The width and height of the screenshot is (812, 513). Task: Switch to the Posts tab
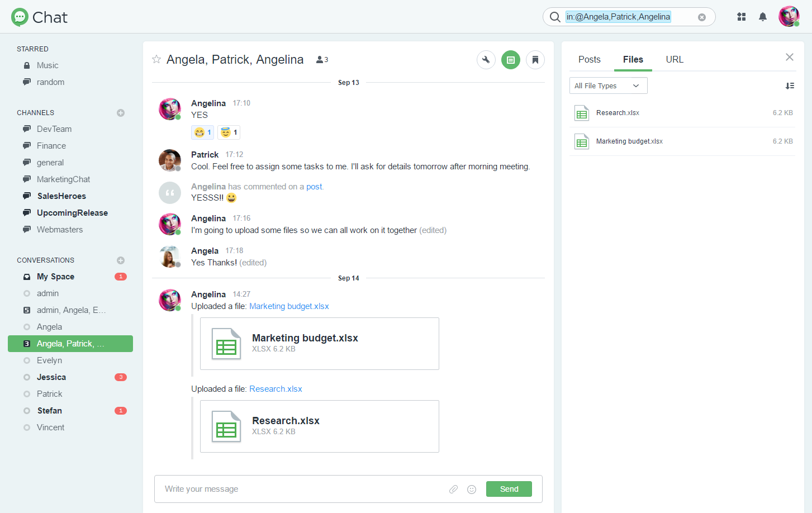pos(589,59)
